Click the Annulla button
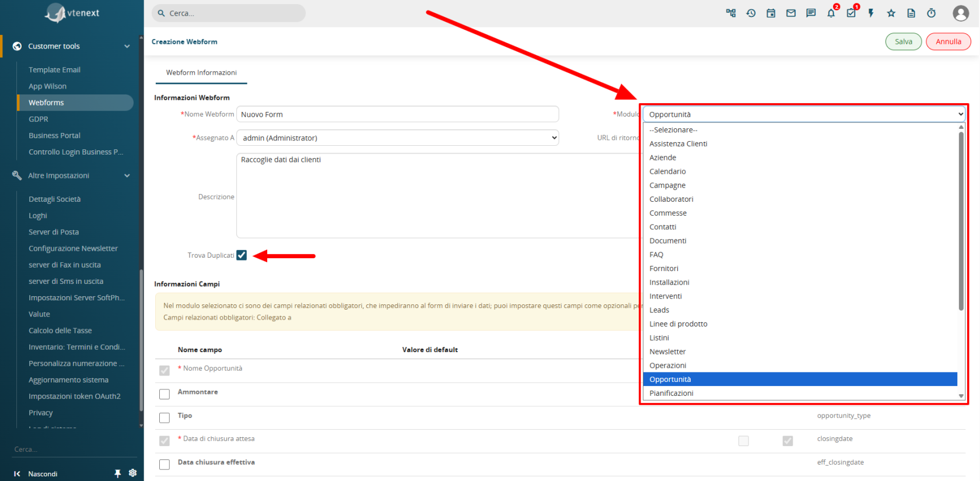980x481 pixels. 949,41
